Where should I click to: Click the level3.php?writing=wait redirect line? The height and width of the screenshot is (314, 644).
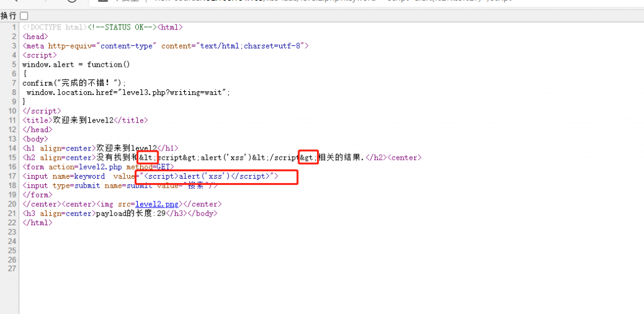coord(128,93)
